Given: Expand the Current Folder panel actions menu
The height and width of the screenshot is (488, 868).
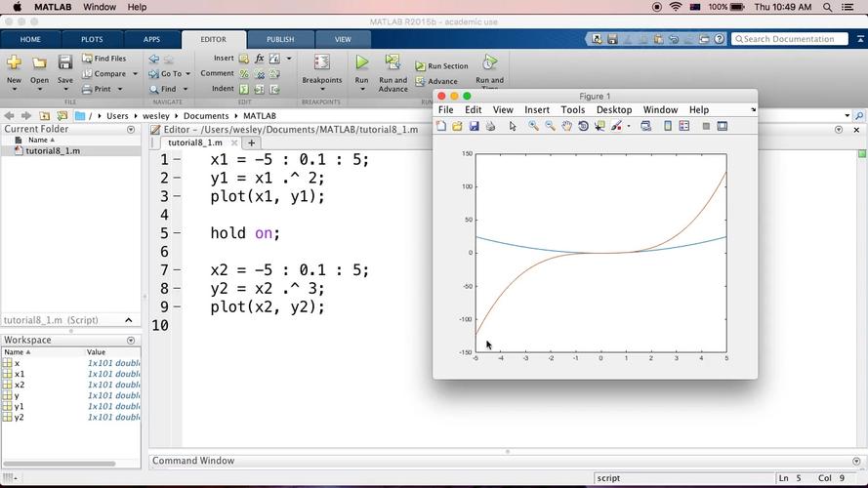Looking at the screenshot, I should (x=131, y=129).
